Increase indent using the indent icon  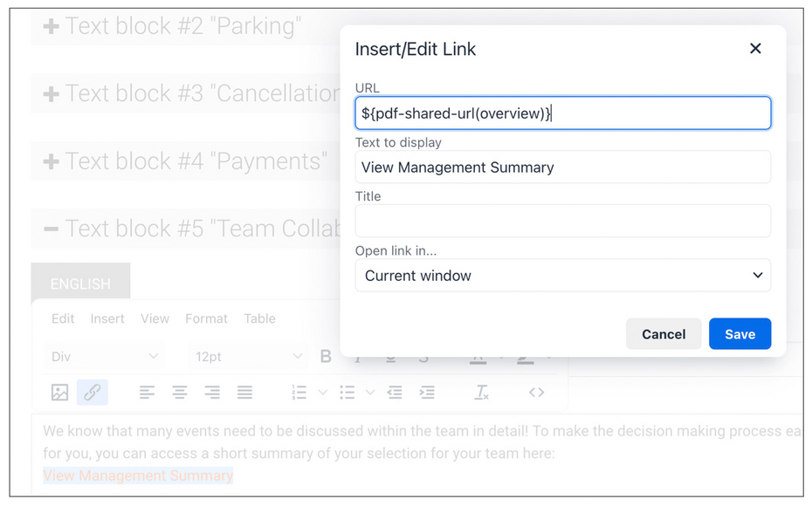click(x=427, y=392)
